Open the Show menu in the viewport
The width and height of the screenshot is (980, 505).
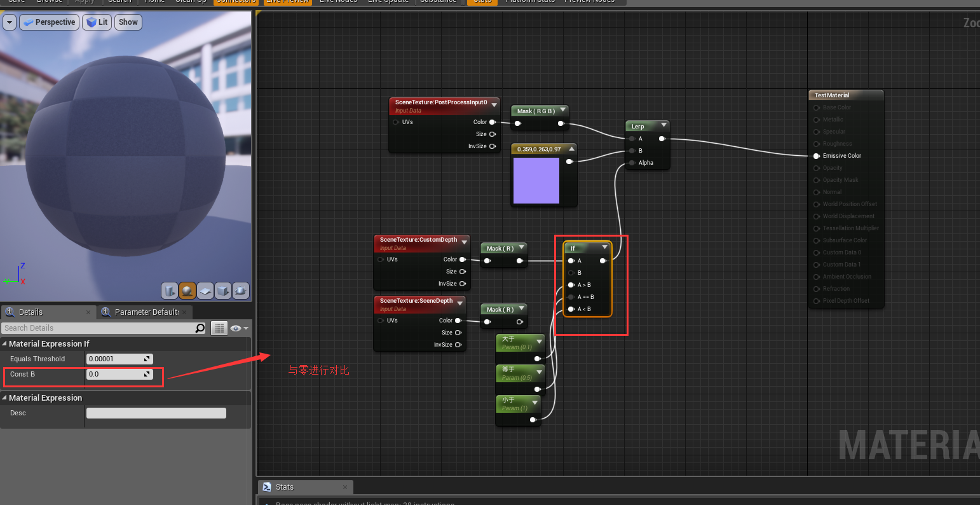coord(128,22)
